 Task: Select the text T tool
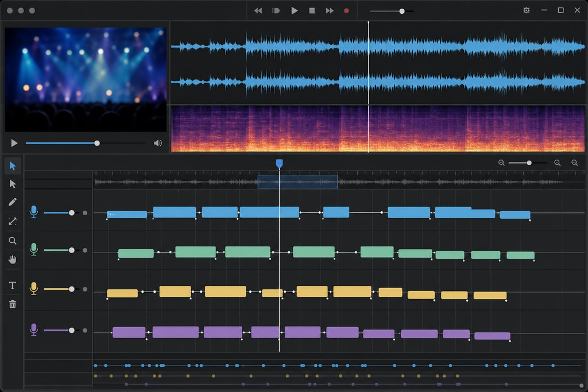click(13, 286)
